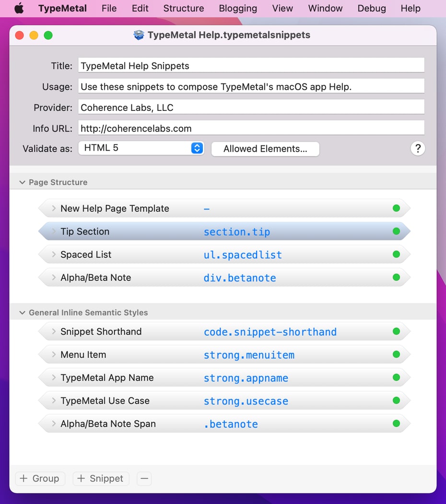Open the Help menu
446x504 pixels.
point(411,8)
